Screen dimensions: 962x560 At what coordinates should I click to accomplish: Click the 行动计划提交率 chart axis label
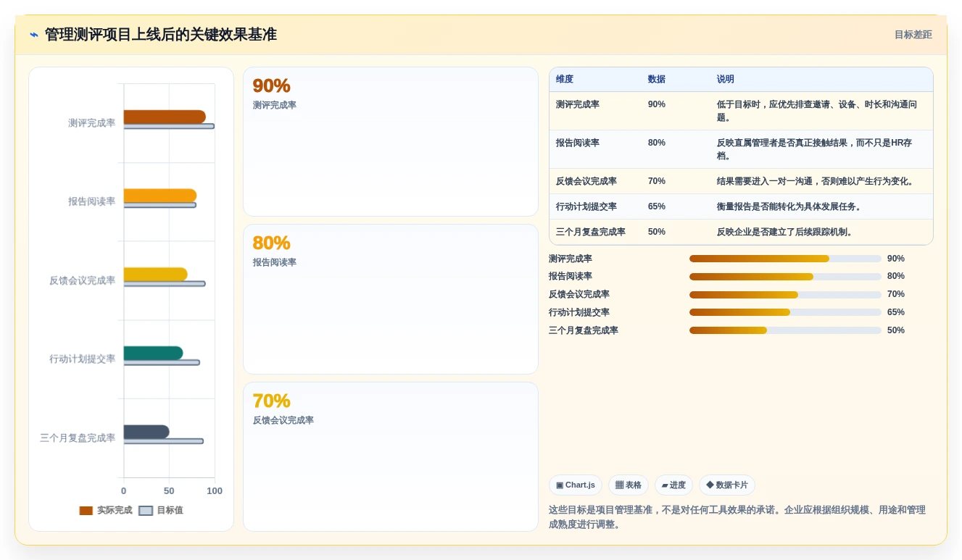[82, 359]
